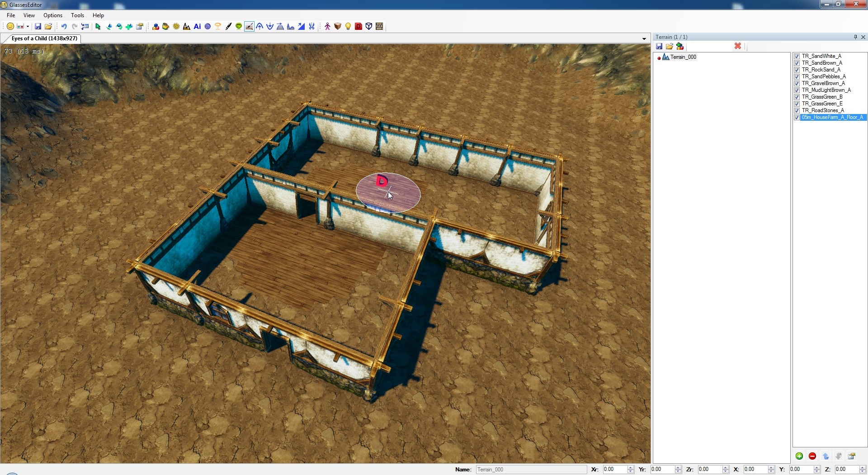Uncheck the TR_SandWhite_A texture layer

(x=797, y=57)
